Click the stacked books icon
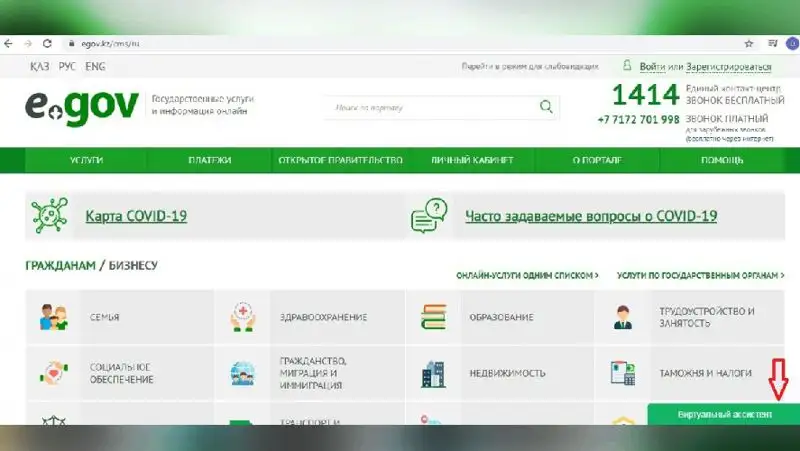Viewport: 800px width, 451px height. click(434, 317)
